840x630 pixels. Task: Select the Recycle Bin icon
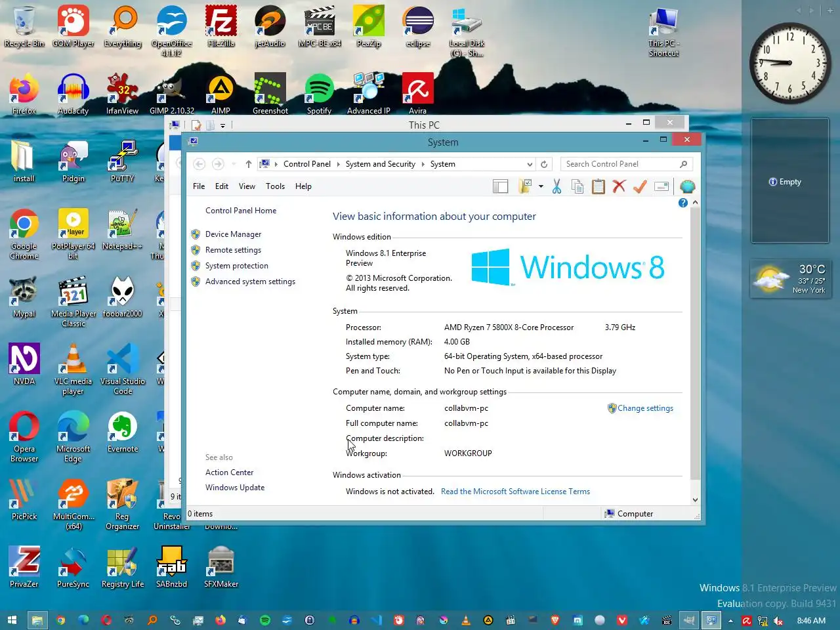(24, 26)
